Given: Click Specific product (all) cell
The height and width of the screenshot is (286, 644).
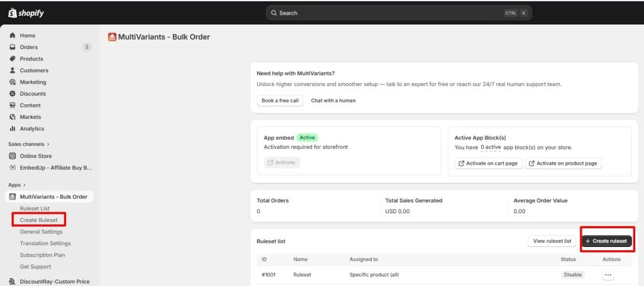Looking at the screenshot, I should 374,275.
